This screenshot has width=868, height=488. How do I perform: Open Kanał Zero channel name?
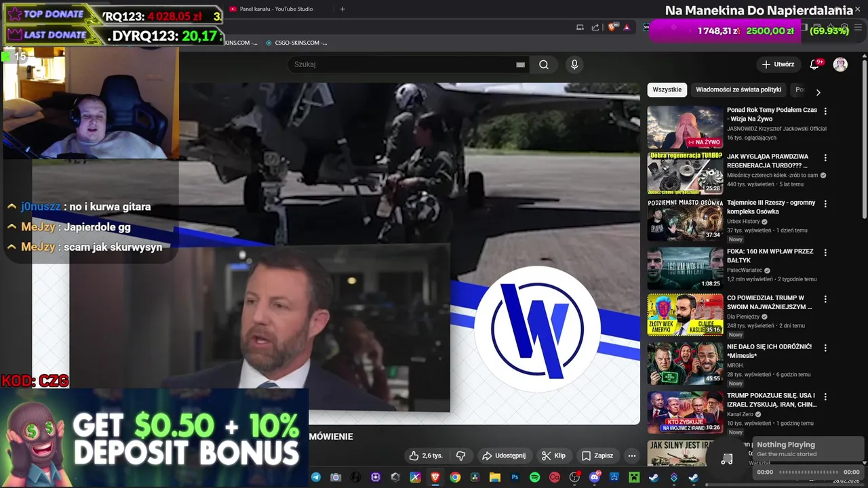[739, 414]
